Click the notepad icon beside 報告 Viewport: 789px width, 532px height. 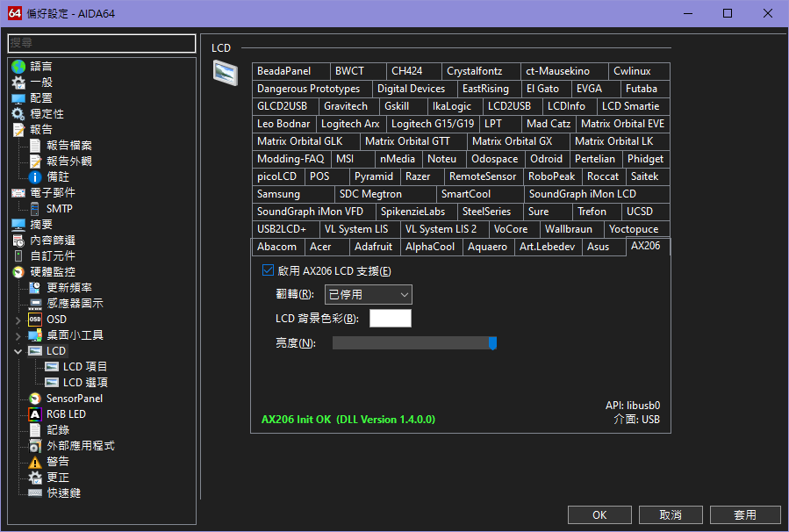tap(18, 130)
